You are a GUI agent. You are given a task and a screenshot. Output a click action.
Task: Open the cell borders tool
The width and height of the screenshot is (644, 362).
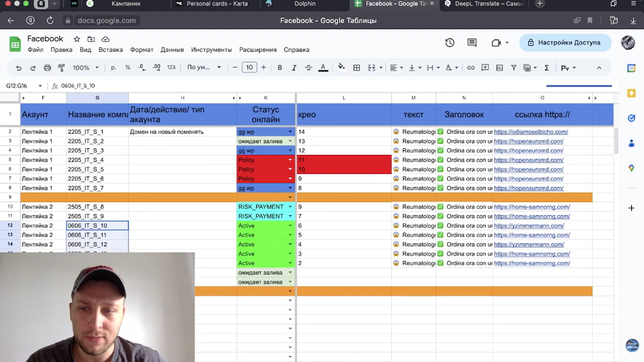tap(357, 68)
